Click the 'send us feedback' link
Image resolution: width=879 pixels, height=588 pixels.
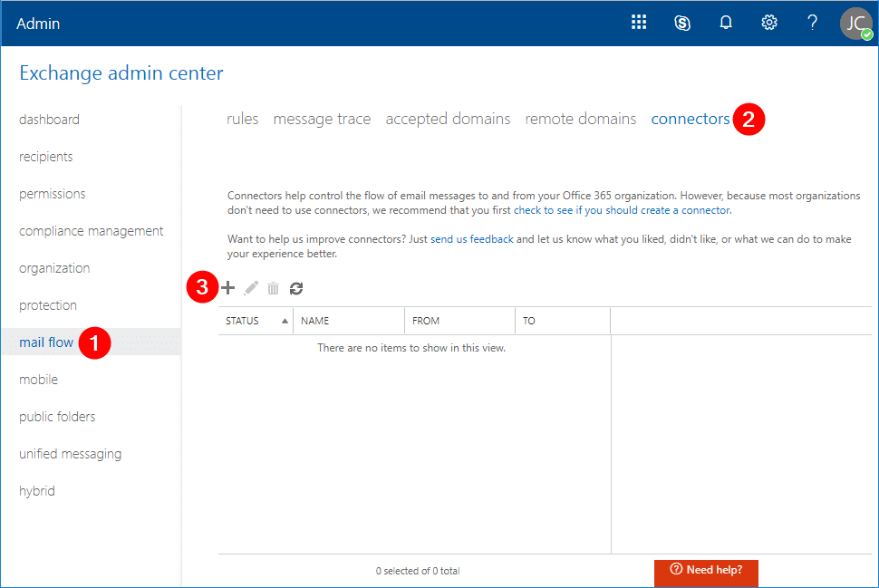(472, 239)
